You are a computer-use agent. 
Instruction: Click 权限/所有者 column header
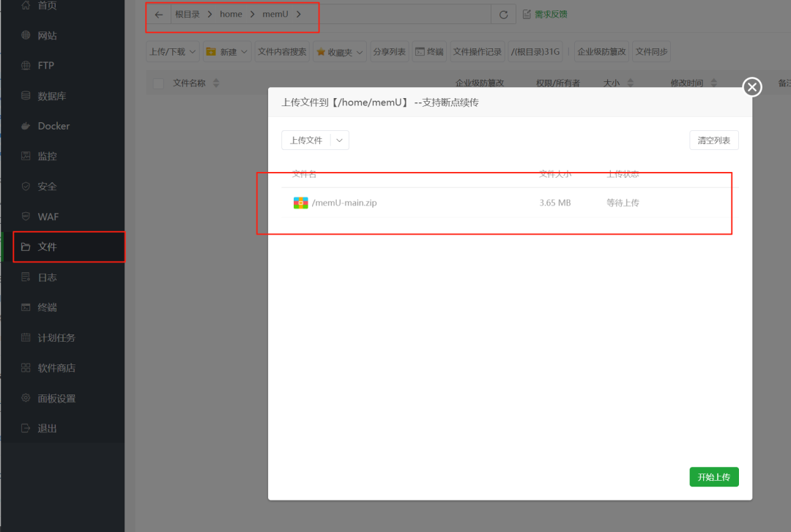[x=558, y=83]
